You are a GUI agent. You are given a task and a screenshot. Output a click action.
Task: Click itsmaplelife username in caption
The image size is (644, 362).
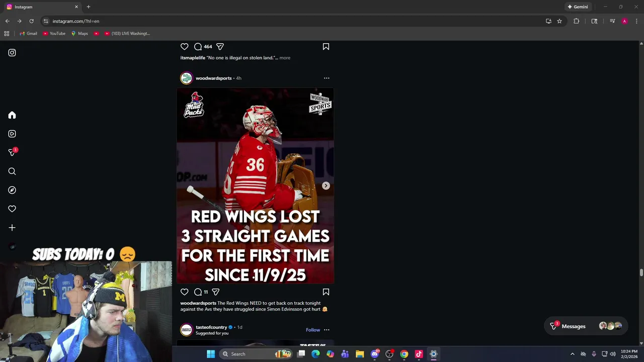point(193,58)
